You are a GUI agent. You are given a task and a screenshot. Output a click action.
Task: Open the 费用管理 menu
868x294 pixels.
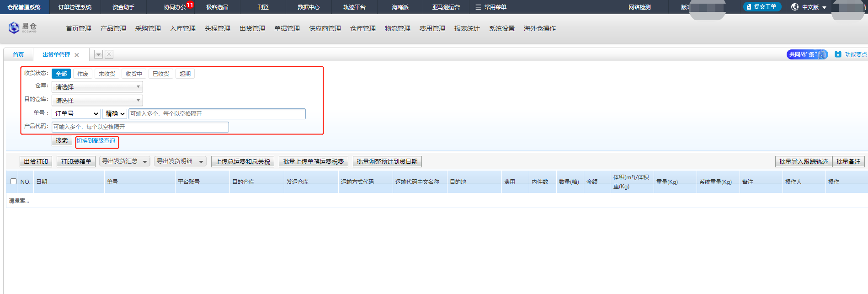pos(432,28)
